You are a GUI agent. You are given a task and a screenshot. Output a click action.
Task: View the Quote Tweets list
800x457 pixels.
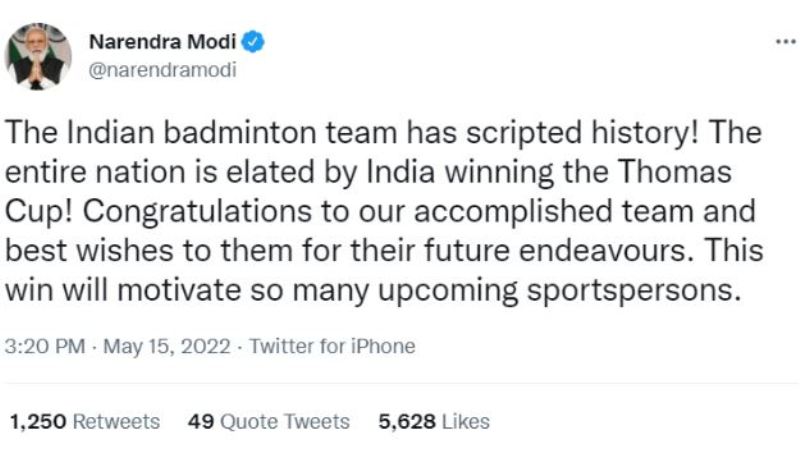click(x=284, y=422)
